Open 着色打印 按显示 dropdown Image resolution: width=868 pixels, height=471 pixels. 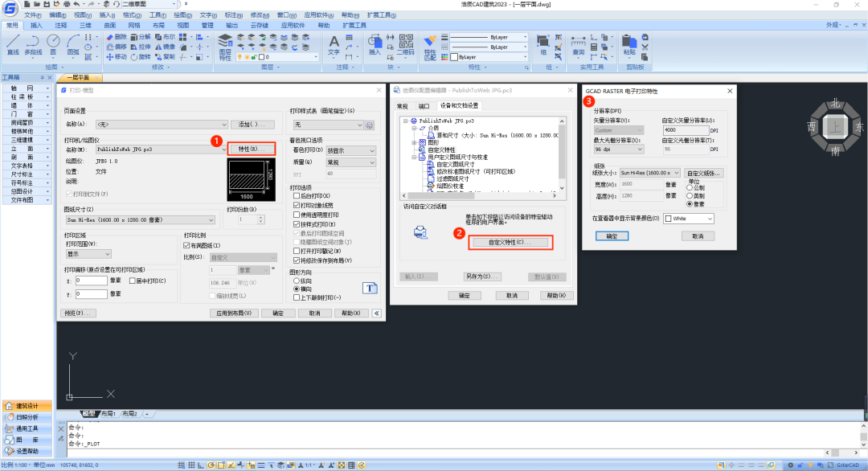pyautogui.click(x=350, y=150)
